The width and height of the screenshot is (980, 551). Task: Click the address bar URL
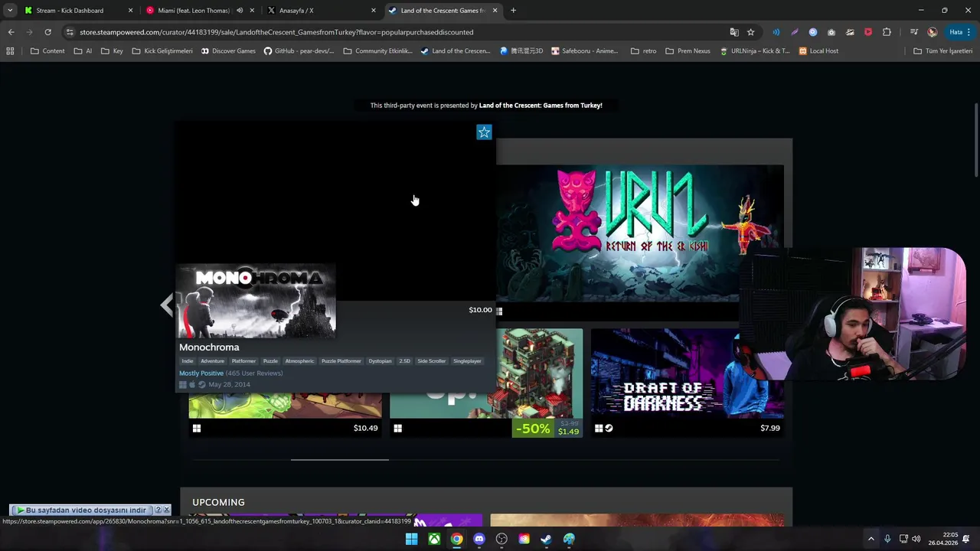276,32
